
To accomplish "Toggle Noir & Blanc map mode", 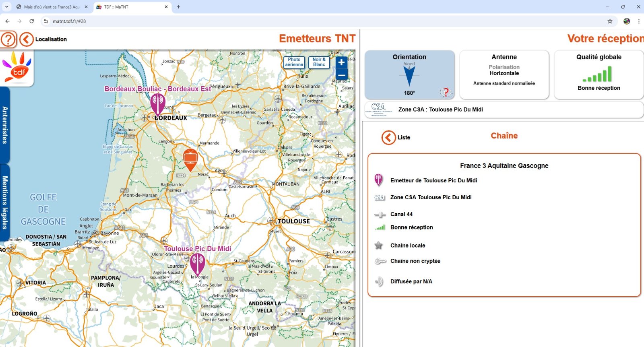I will tap(319, 62).
